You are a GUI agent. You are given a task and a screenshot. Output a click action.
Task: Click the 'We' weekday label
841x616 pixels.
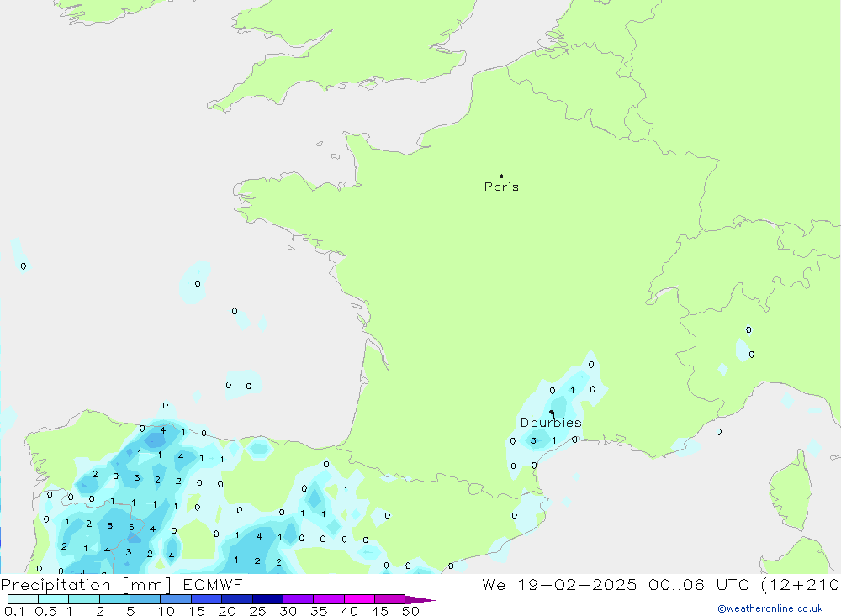(494, 585)
